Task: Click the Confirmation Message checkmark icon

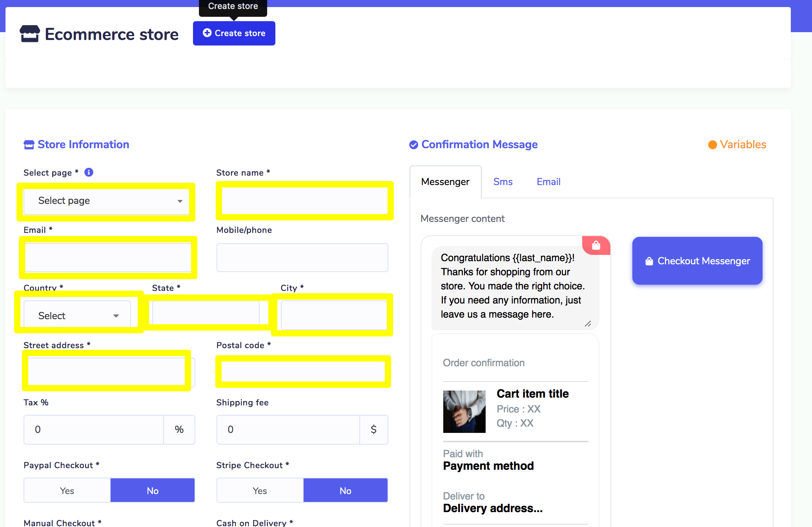Action: 413,145
